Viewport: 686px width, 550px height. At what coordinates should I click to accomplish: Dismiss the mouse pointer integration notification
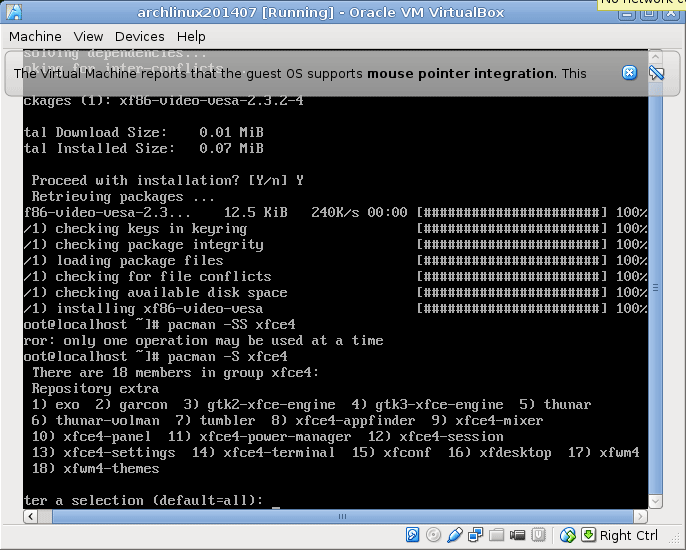(x=629, y=73)
